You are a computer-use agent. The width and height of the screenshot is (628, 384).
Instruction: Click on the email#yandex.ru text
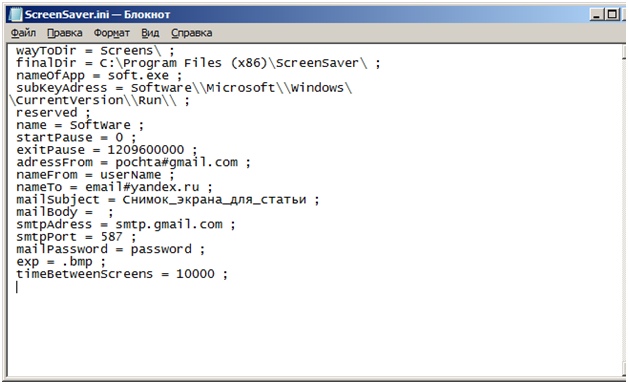[142, 187]
